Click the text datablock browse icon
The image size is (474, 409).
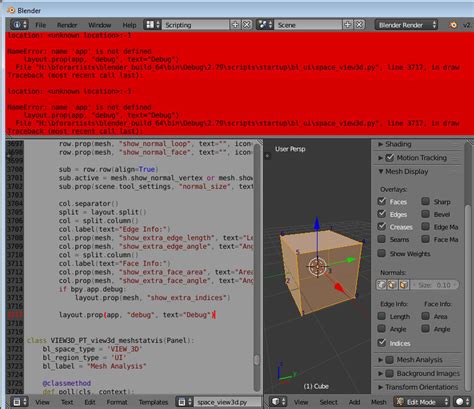[184, 402]
